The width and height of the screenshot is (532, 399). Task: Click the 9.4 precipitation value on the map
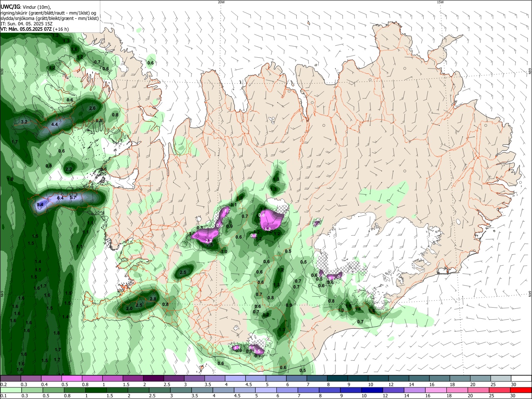click(40, 205)
